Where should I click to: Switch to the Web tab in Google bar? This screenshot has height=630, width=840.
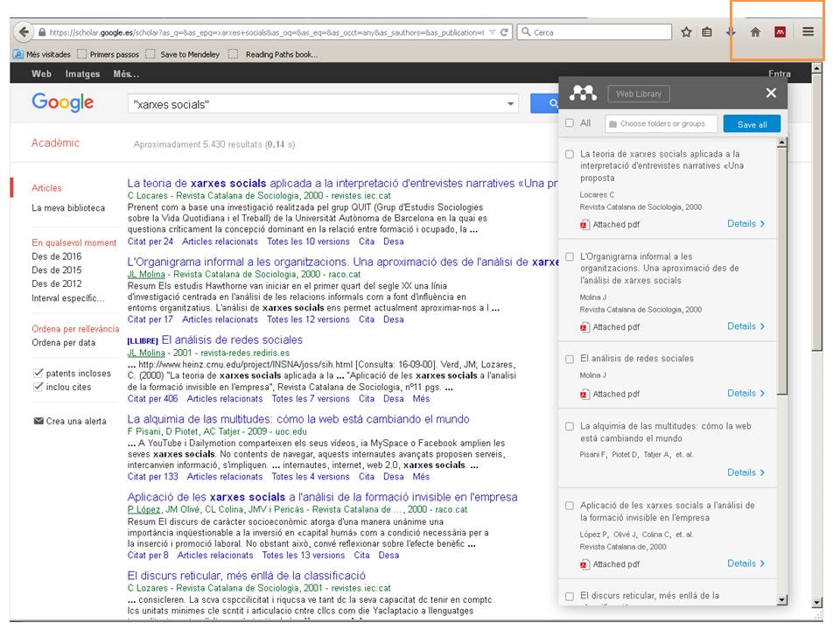click(x=41, y=73)
